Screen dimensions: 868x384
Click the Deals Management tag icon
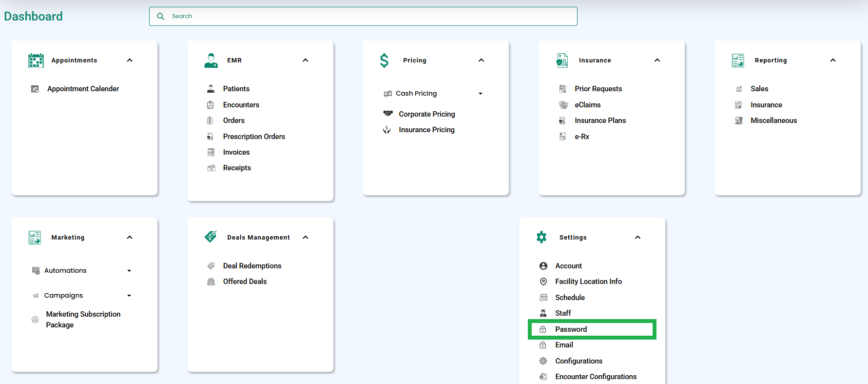211,237
